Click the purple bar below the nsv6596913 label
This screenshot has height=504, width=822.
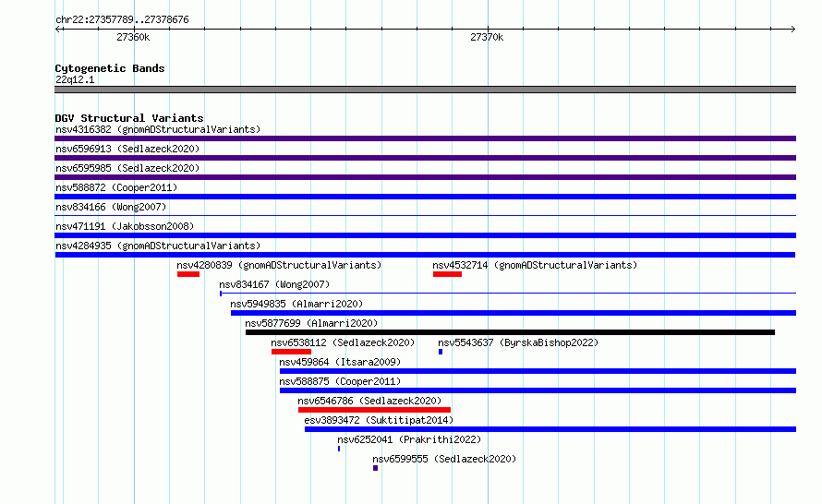pyautogui.click(x=425, y=158)
